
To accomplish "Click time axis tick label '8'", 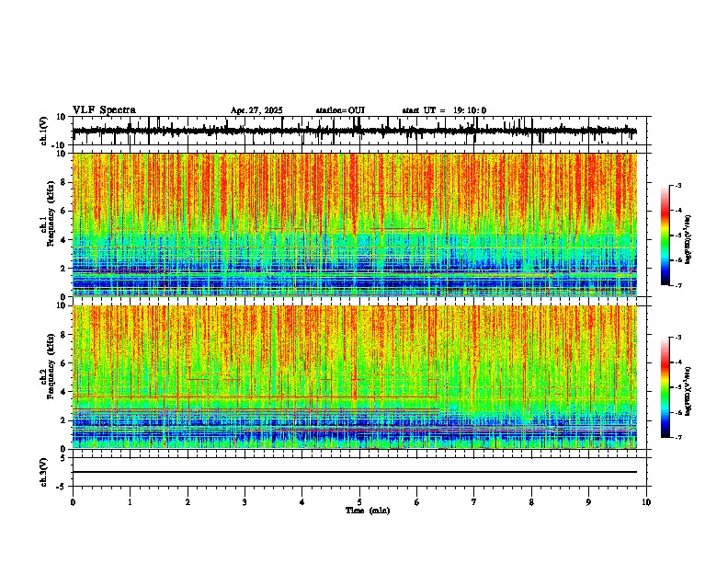I will (531, 502).
